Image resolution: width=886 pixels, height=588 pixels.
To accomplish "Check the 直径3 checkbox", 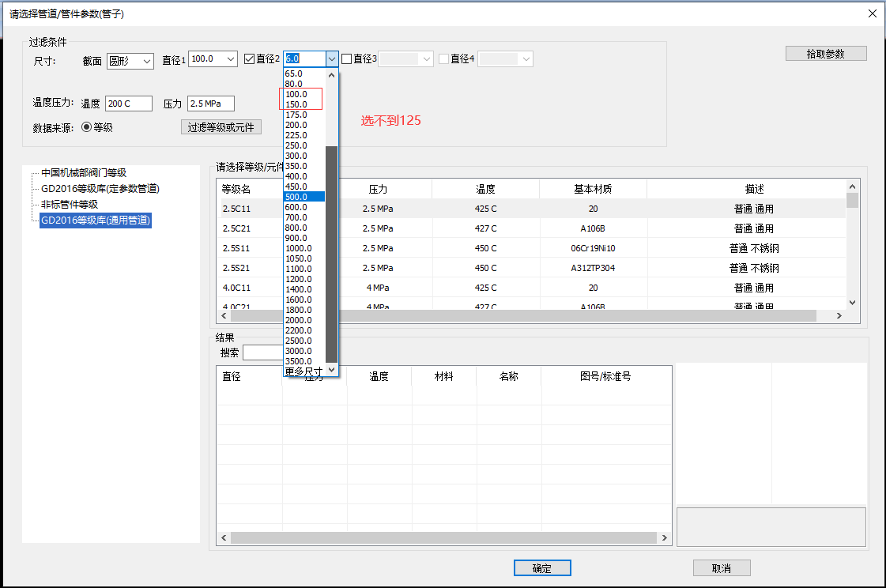I will (x=347, y=59).
